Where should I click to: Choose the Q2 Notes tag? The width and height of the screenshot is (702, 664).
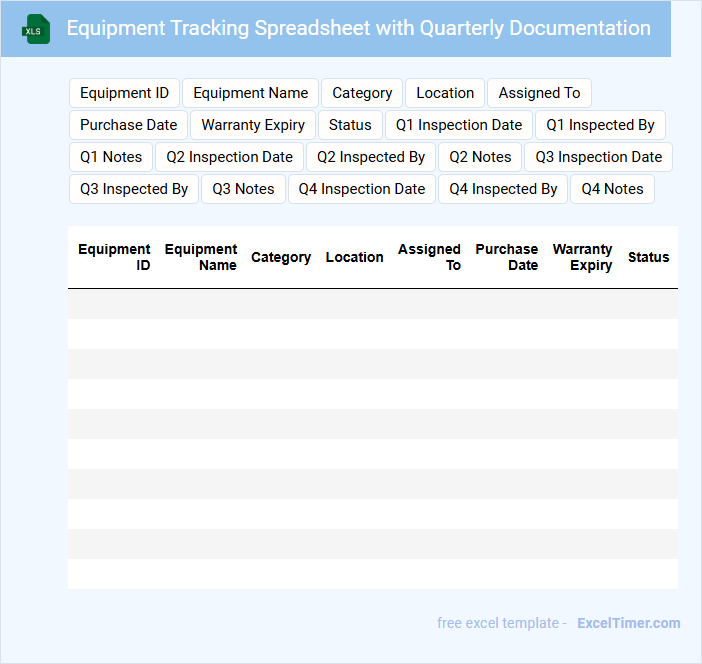pyautogui.click(x=480, y=157)
